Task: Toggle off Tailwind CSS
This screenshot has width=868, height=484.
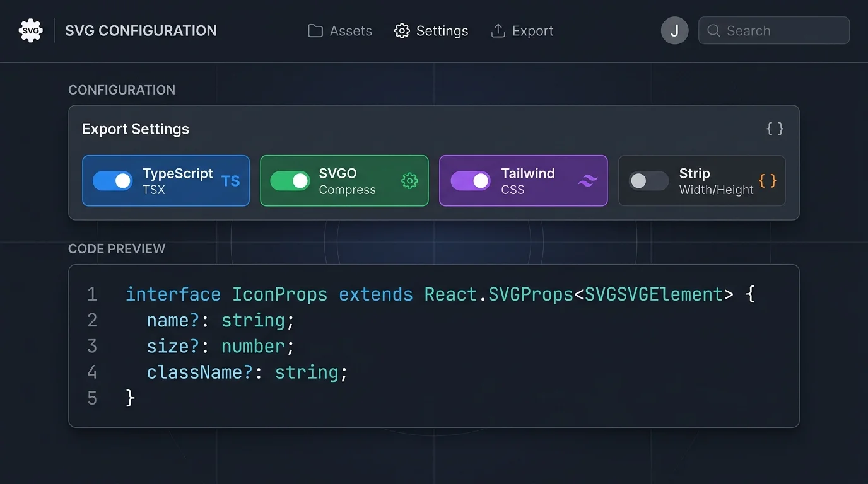Action: pyautogui.click(x=469, y=181)
